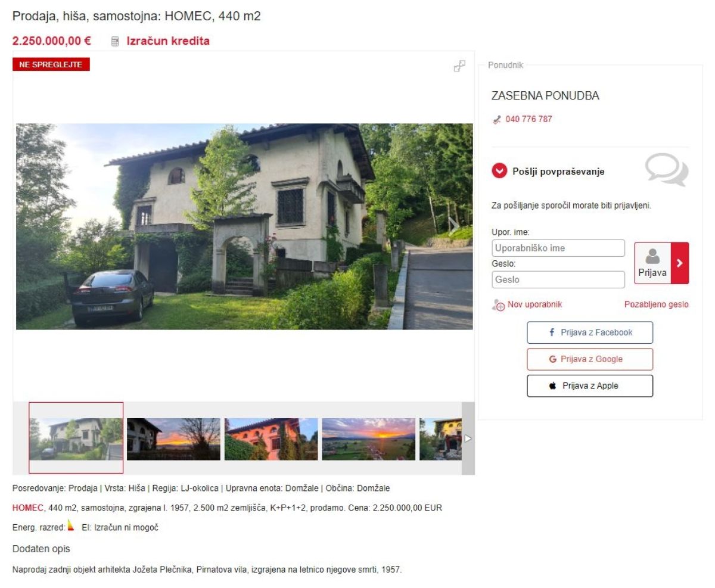Image resolution: width=715 pixels, height=588 pixels.
Task: Focus the Uporabniško ime field
Action: tap(558, 248)
